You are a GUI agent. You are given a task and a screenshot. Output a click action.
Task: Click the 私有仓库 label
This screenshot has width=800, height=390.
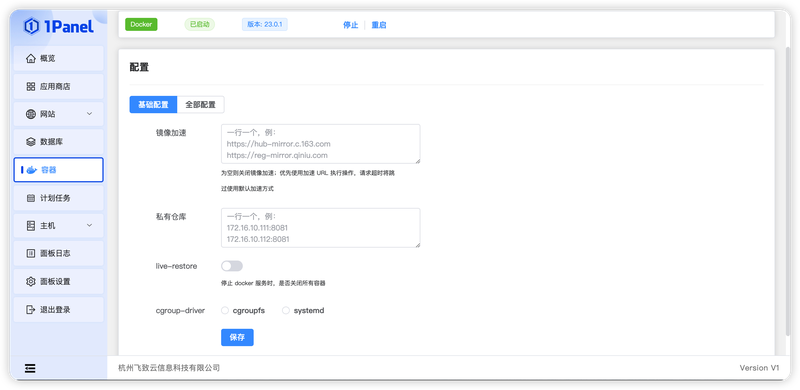pyautogui.click(x=171, y=216)
